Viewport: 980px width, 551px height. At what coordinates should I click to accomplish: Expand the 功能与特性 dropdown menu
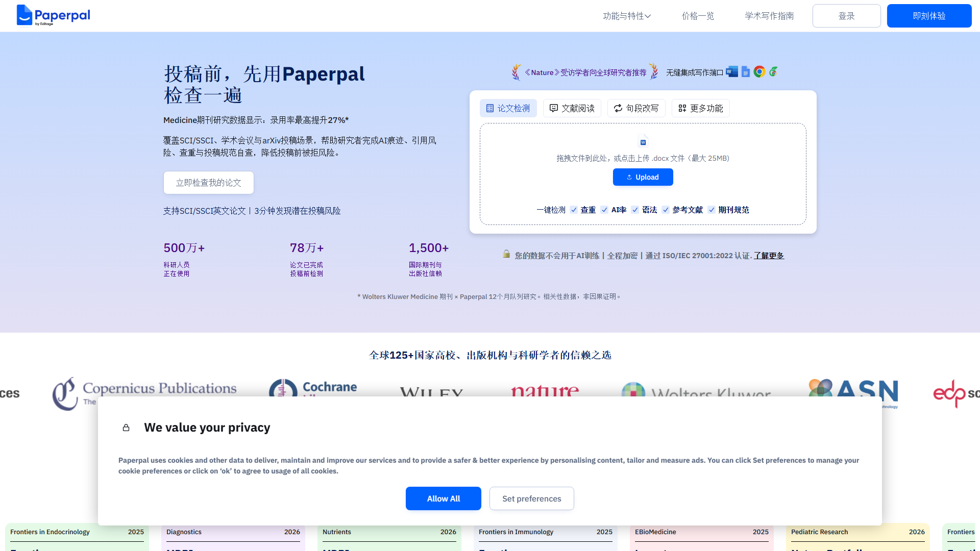(627, 16)
